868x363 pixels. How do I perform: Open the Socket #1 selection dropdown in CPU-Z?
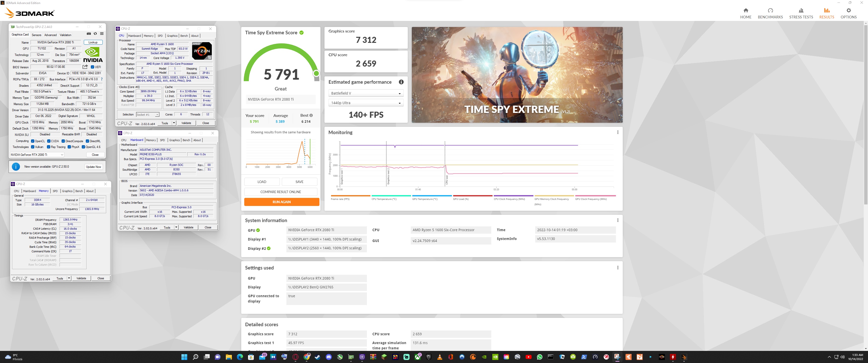coord(148,114)
